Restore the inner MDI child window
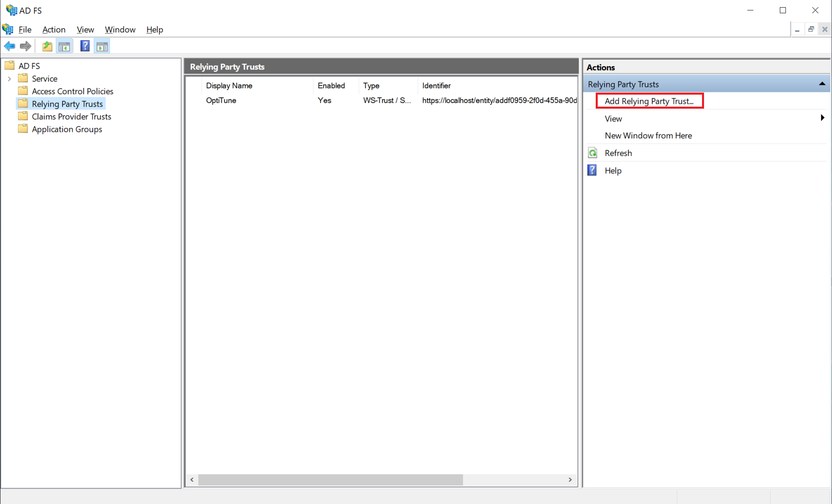Viewport: 832px width, 504px height. pos(811,29)
